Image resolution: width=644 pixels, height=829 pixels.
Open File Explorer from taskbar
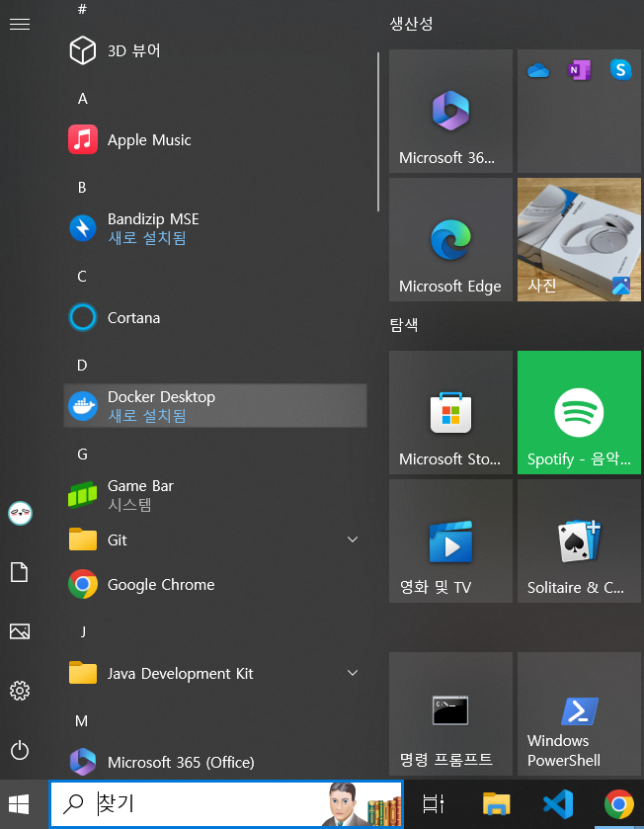coord(497,804)
